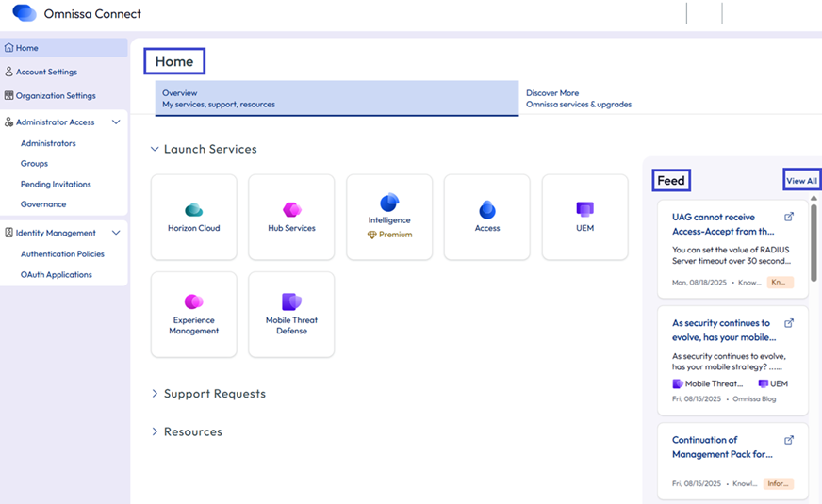Click the Account Settings person icon
Screen dimensions: 822x504
click(8, 72)
